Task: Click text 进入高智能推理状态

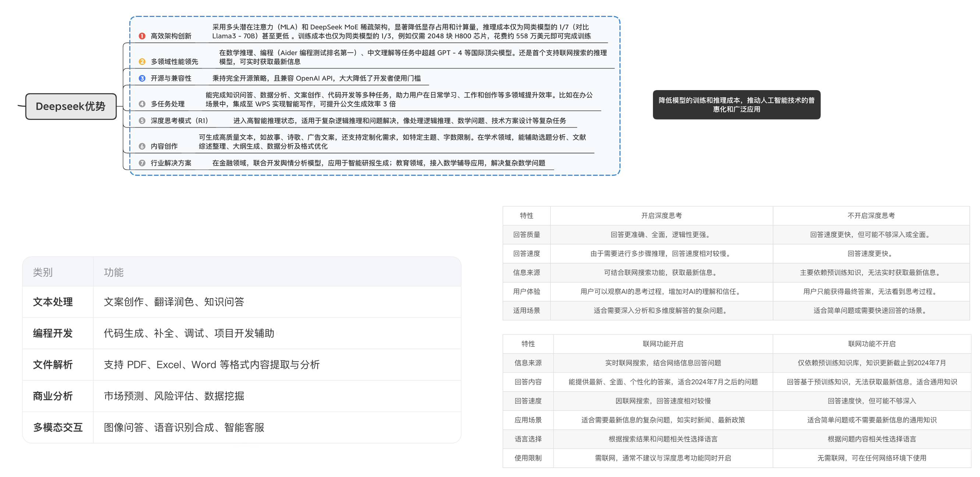Action: [x=399, y=121]
